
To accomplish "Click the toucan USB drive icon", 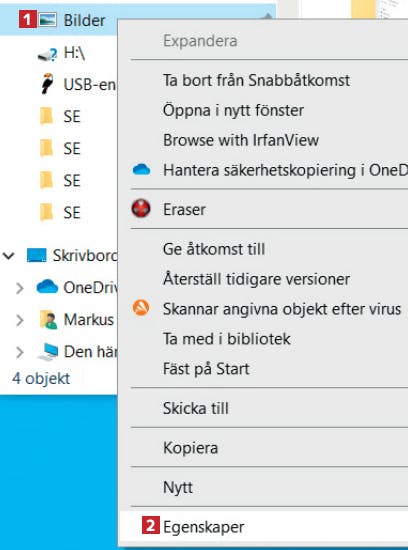I will 47,84.
